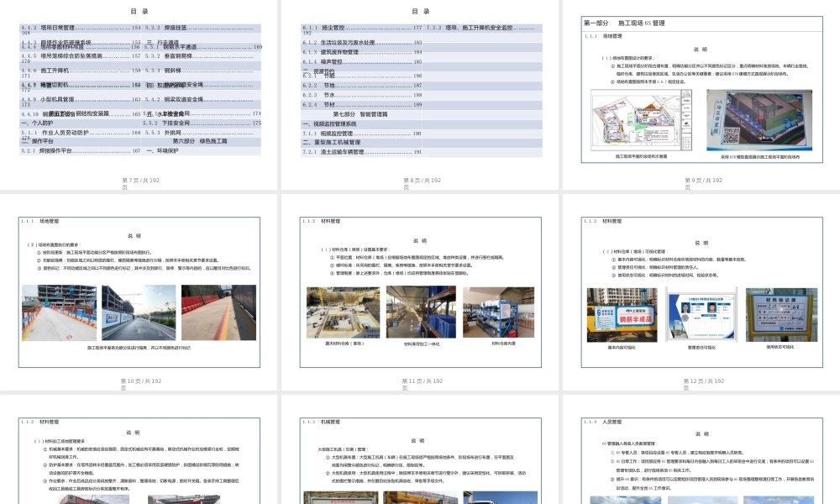
Task: Click the 使用状态可视化 caption on page 12
Action: [x=780, y=347]
